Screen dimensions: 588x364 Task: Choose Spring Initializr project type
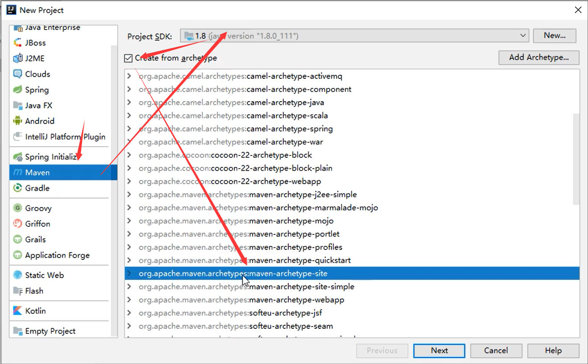(x=50, y=157)
